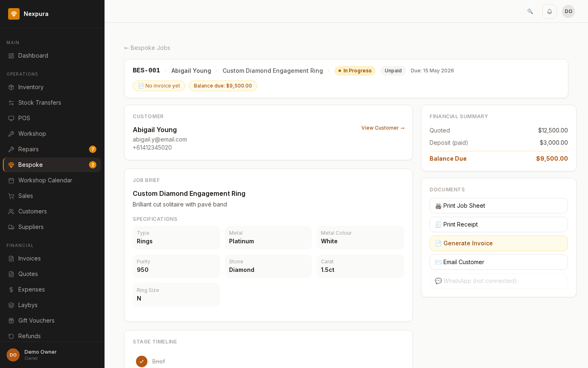Open Workshop Calendar from sidebar
588x368 pixels.
[45, 180]
